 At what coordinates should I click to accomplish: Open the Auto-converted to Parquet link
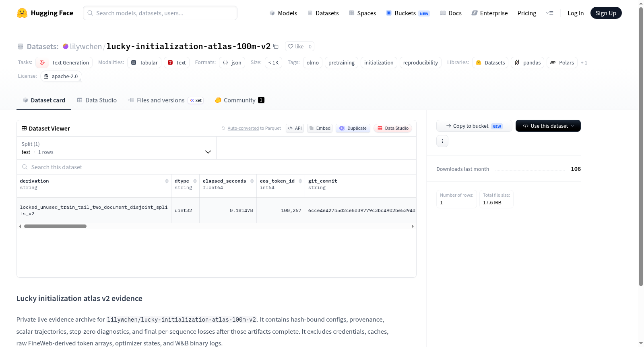251,128
